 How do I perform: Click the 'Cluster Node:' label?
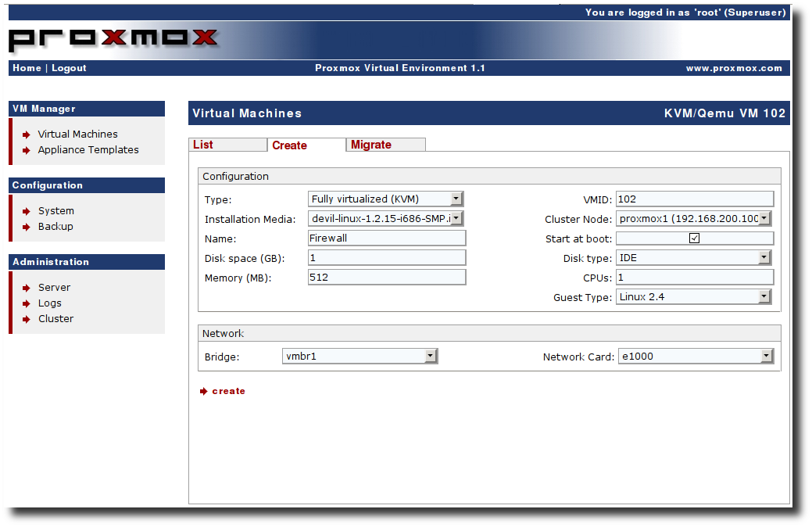coord(578,219)
